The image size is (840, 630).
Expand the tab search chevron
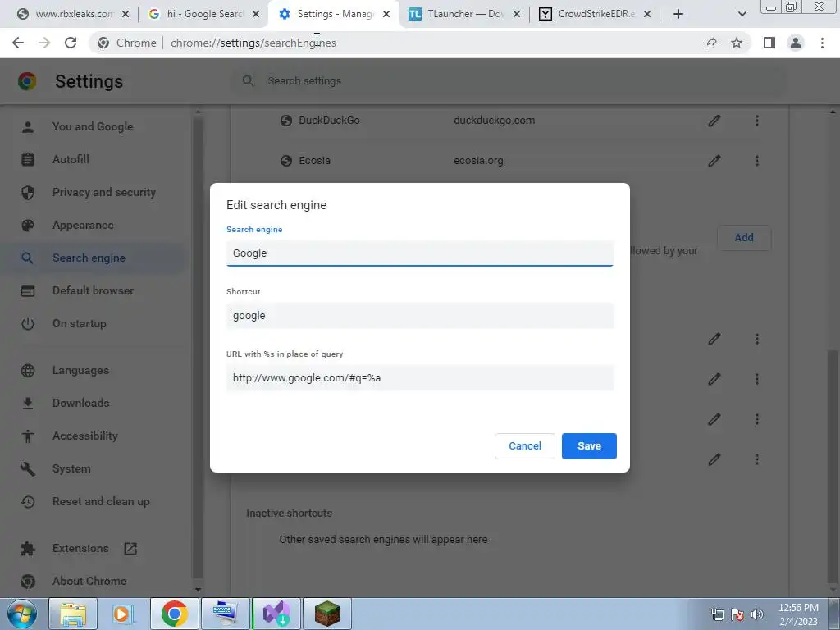[x=742, y=14]
